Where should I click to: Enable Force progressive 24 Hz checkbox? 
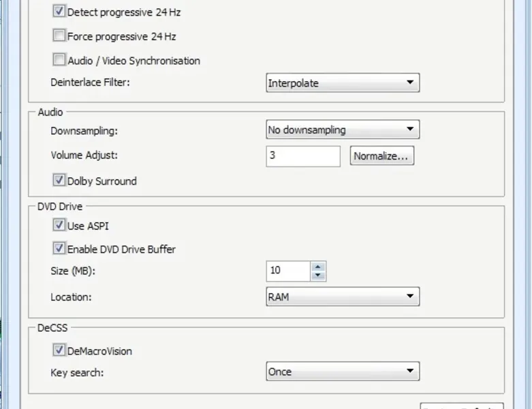pyautogui.click(x=59, y=36)
